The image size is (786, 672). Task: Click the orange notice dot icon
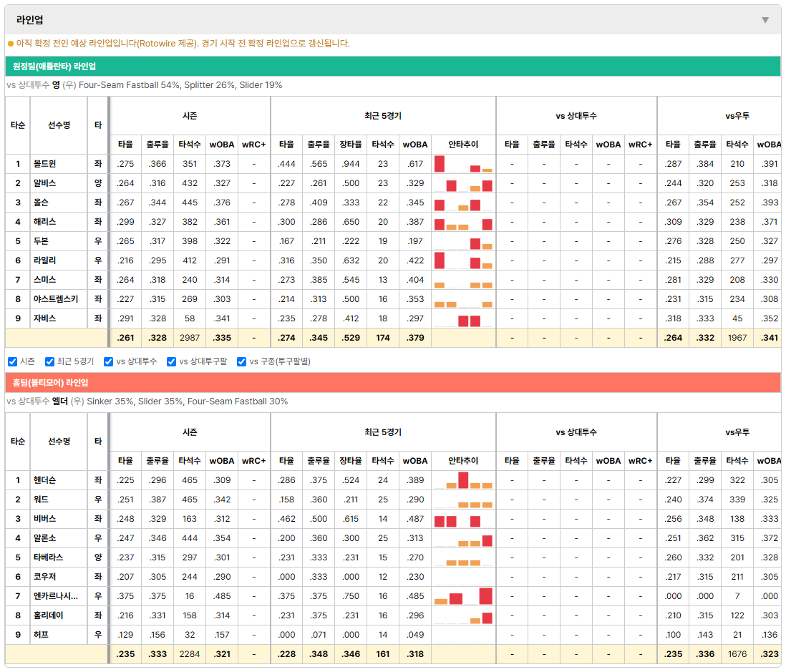[11, 44]
